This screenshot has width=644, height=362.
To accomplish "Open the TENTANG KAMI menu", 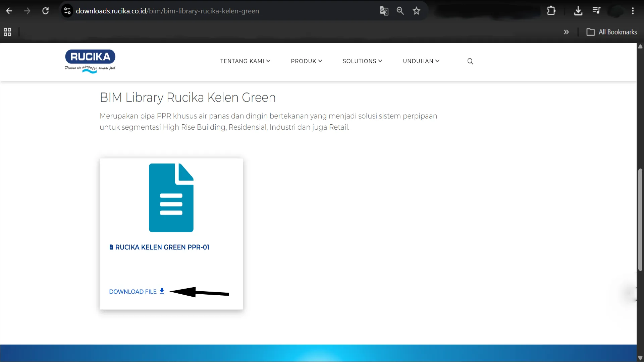I will tap(245, 61).
